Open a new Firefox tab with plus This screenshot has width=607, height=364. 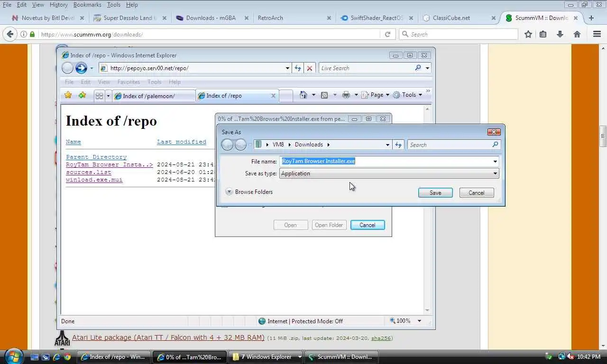click(591, 18)
